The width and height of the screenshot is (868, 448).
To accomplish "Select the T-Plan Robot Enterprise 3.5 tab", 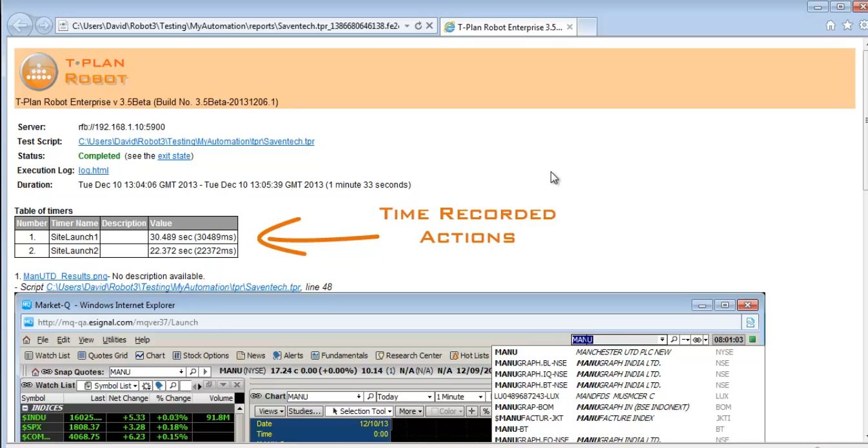I will pos(509,27).
